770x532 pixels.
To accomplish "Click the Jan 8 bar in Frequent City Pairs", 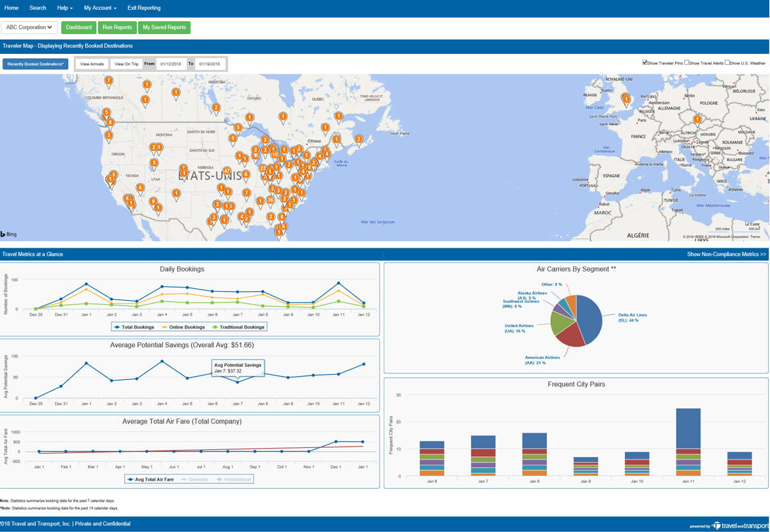I will point(534,454).
